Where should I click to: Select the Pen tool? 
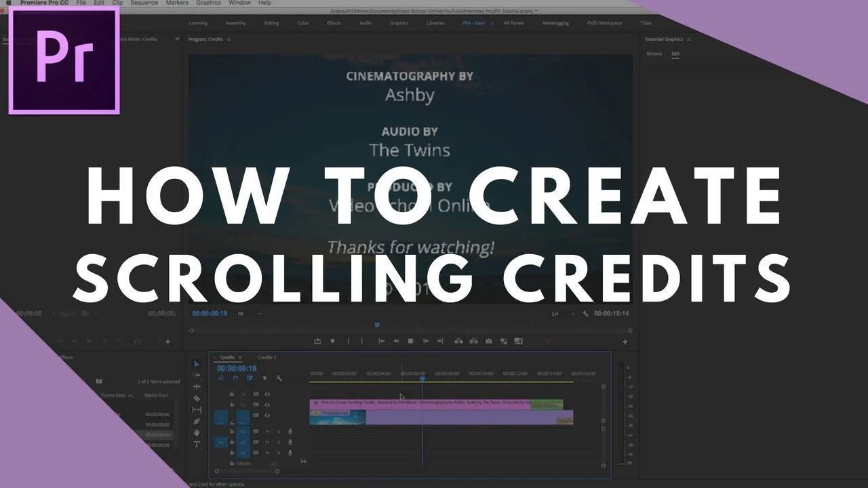[x=197, y=421]
